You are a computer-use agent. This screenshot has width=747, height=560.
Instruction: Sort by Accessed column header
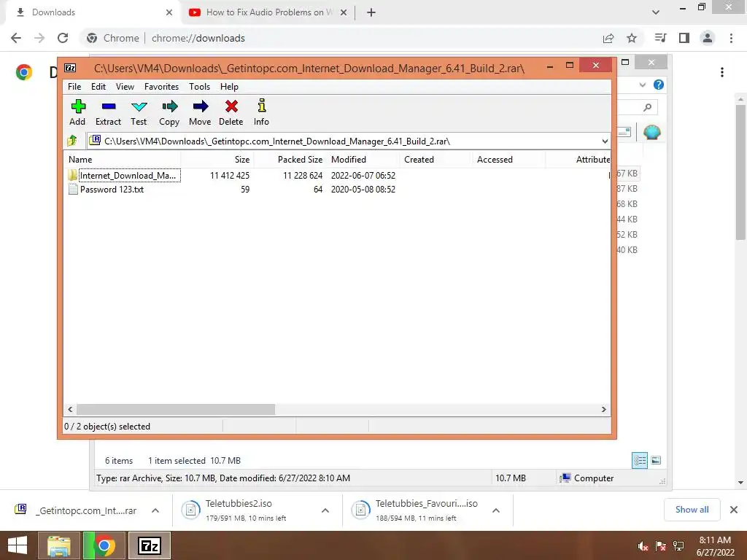click(x=508, y=160)
